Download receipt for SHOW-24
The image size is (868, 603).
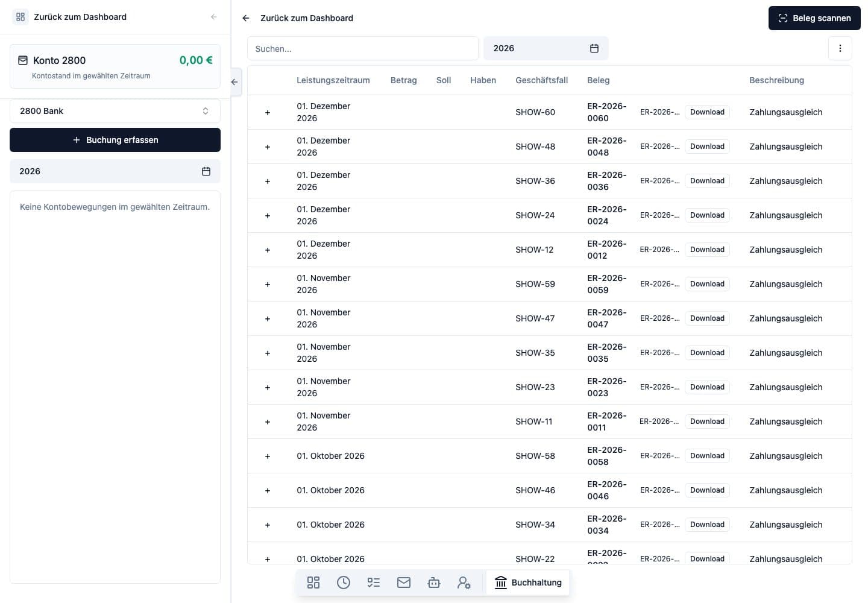tap(707, 215)
